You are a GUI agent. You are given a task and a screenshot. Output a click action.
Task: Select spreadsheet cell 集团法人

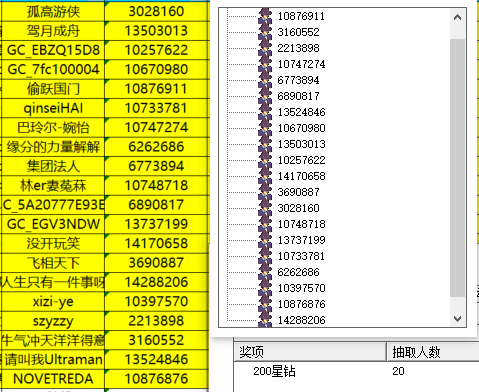click(x=53, y=166)
